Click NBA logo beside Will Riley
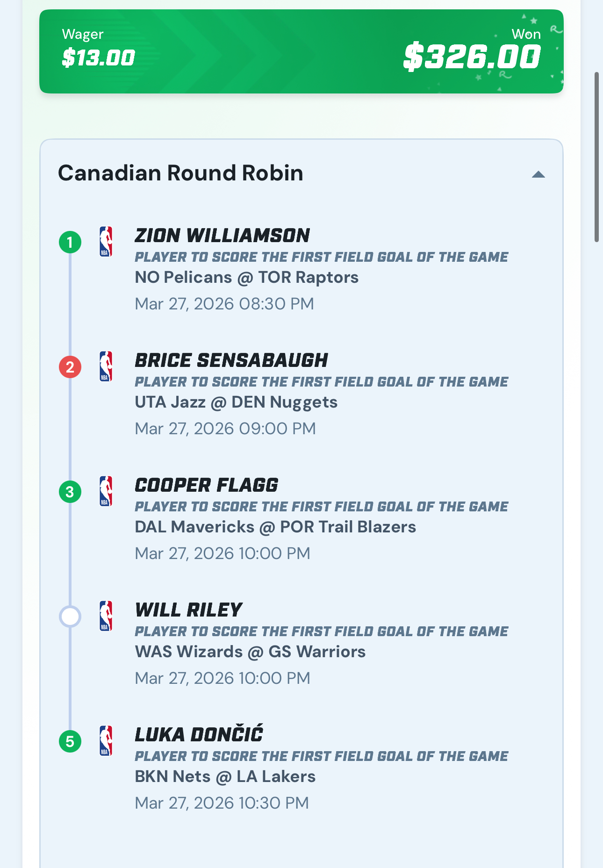 106,616
